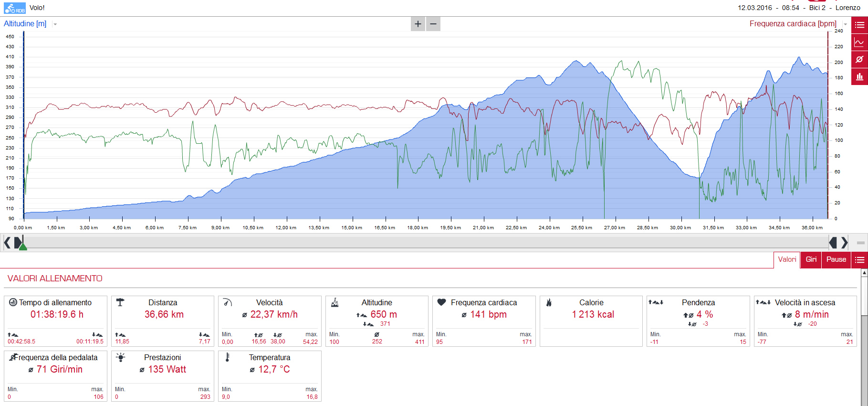Click left arrow of range scroller

(7, 243)
